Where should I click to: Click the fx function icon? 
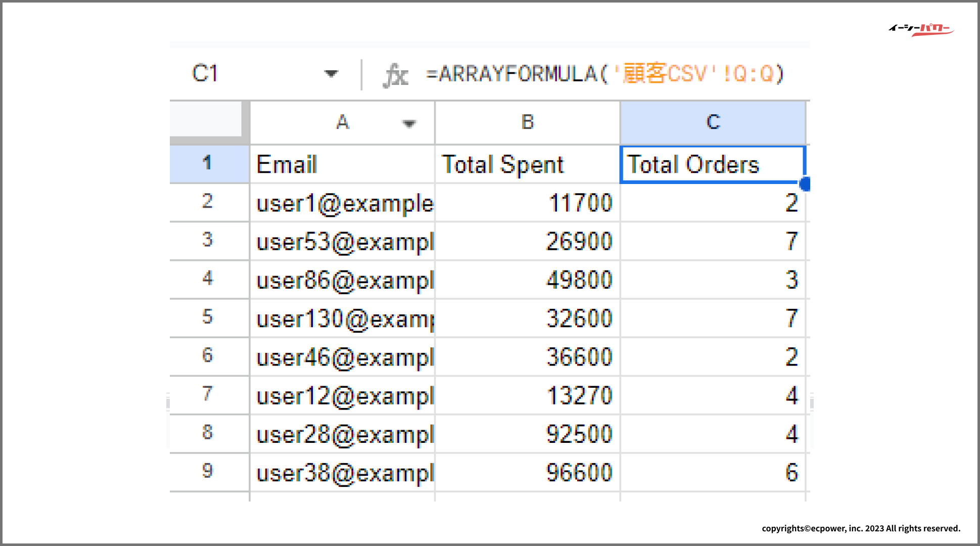(x=396, y=75)
